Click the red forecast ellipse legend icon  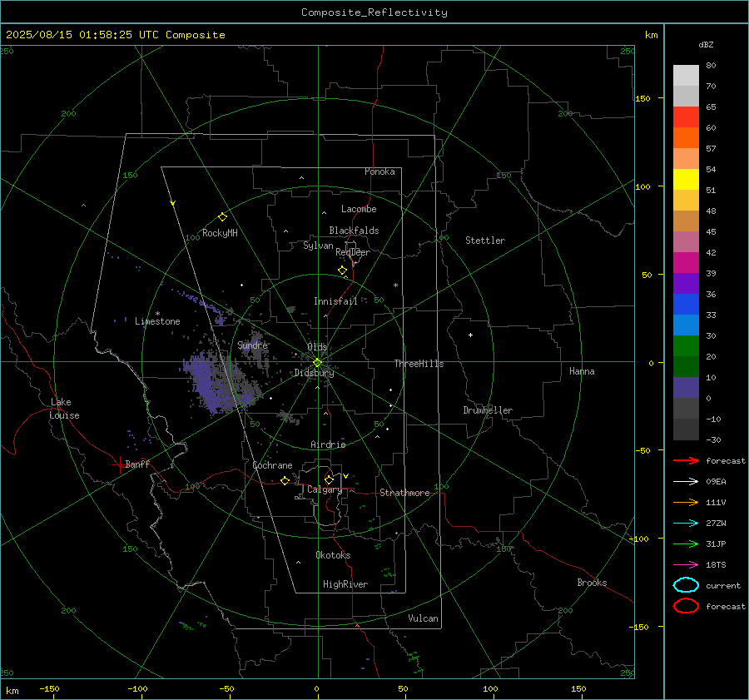686,606
